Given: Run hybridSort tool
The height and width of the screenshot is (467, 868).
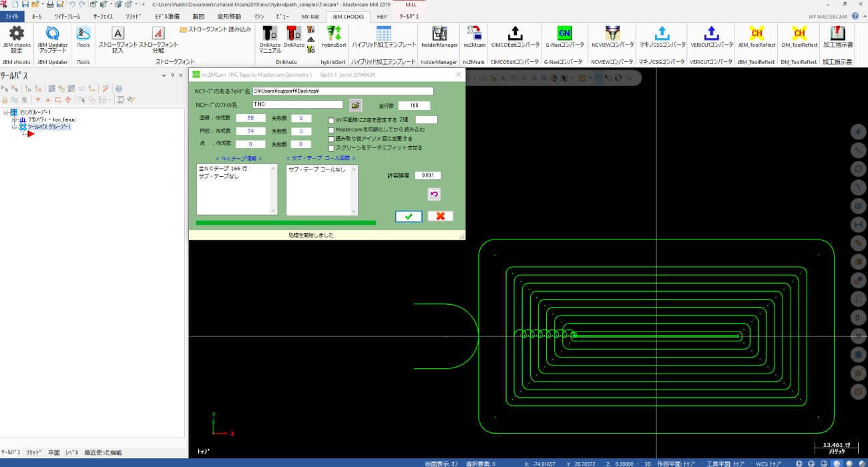Looking at the screenshot, I should (x=334, y=37).
